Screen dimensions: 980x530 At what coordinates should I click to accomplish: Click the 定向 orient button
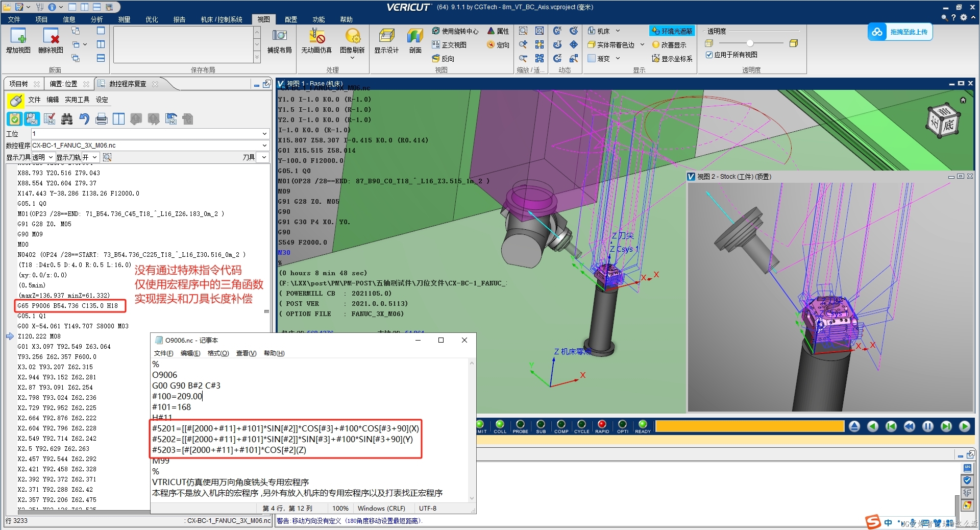click(498, 45)
